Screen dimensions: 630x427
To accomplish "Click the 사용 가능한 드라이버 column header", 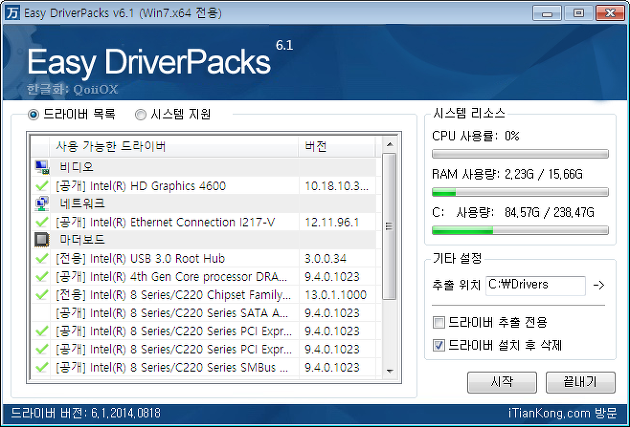I will click(x=174, y=147).
